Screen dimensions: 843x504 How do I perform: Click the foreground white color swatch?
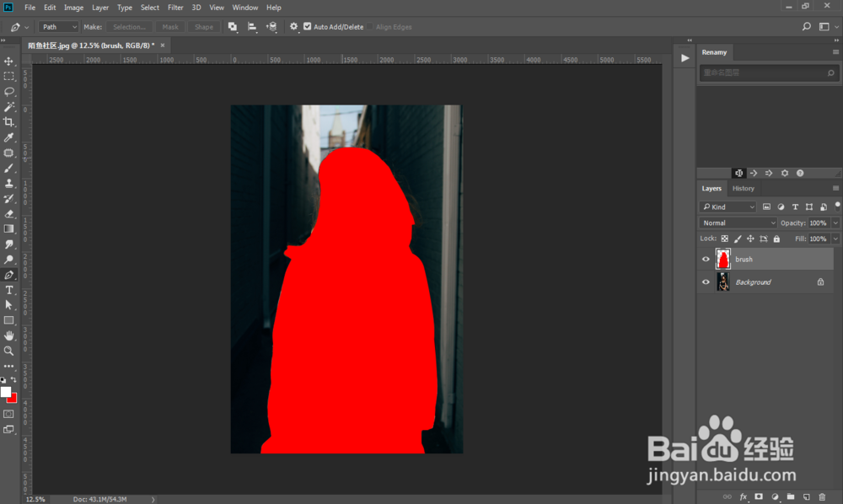click(x=5, y=392)
